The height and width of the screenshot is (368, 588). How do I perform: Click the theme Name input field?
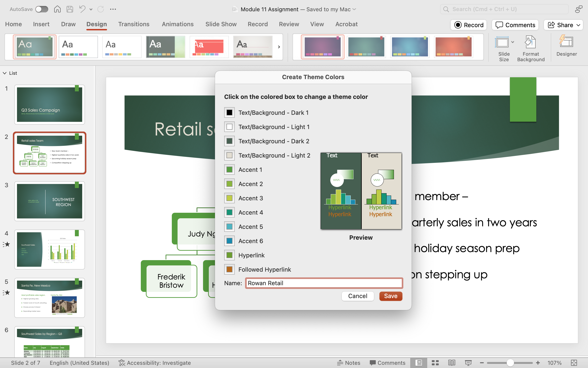pyautogui.click(x=324, y=283)
